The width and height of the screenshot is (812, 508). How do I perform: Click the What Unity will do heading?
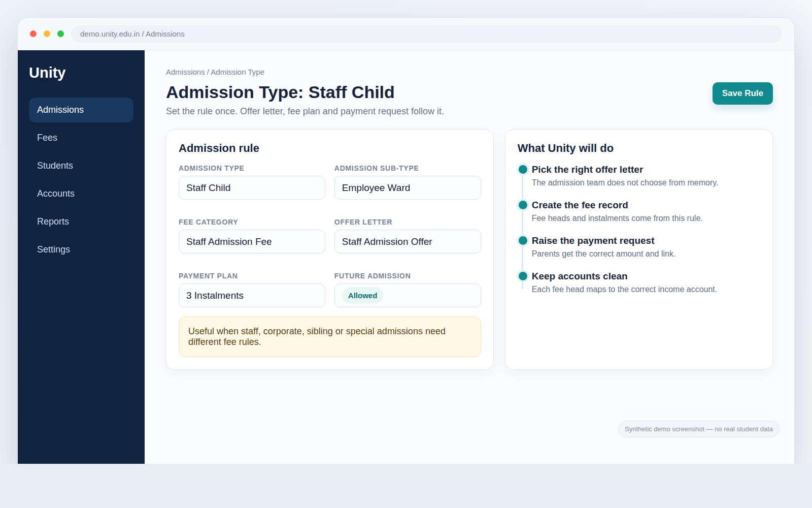pos(565,148)
